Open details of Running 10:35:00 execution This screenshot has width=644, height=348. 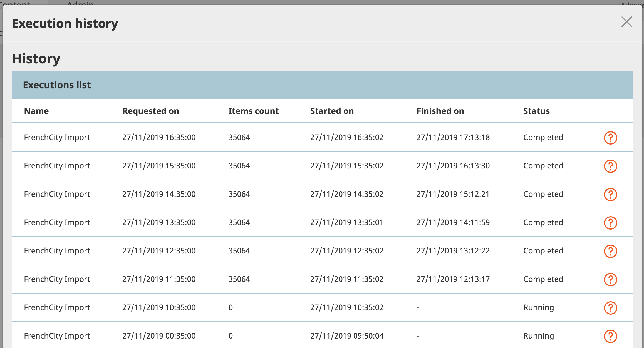coord(610,308)
